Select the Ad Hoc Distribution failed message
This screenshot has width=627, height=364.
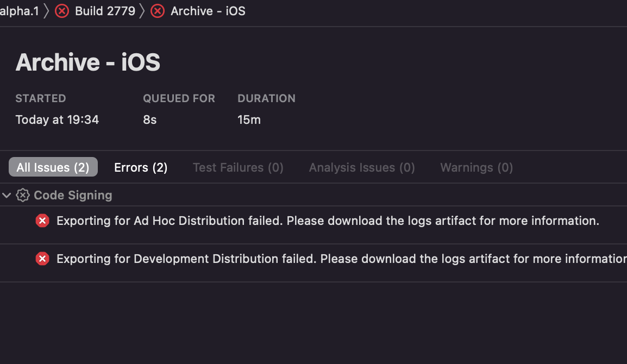[328, 221]
